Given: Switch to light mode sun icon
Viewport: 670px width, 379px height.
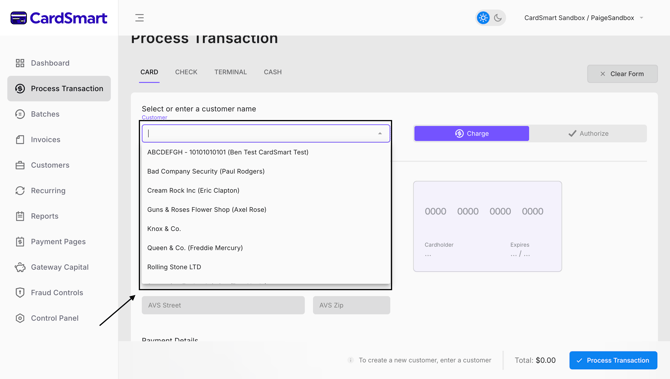Looking at the screenshot, I should click(x=483, y=18).
